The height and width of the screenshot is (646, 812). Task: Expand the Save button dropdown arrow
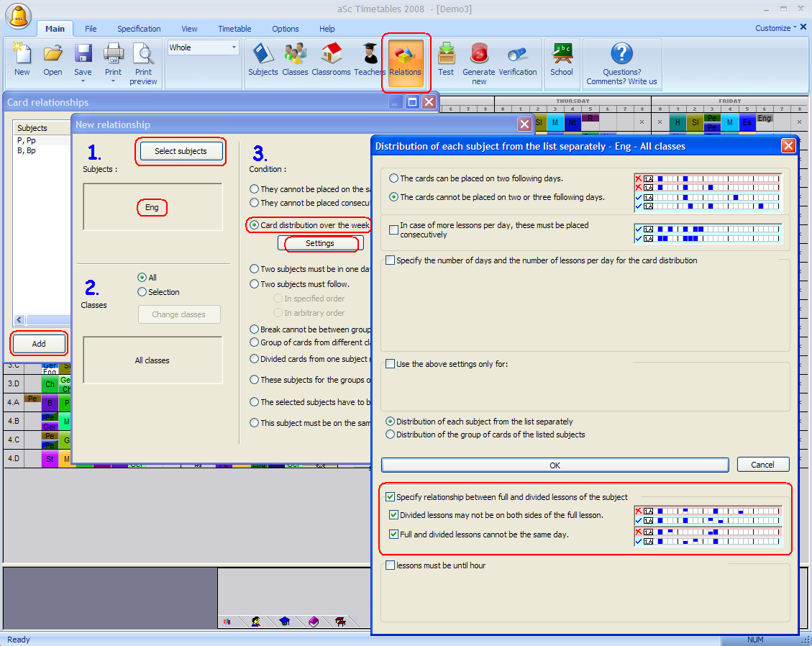coord(83,82)
